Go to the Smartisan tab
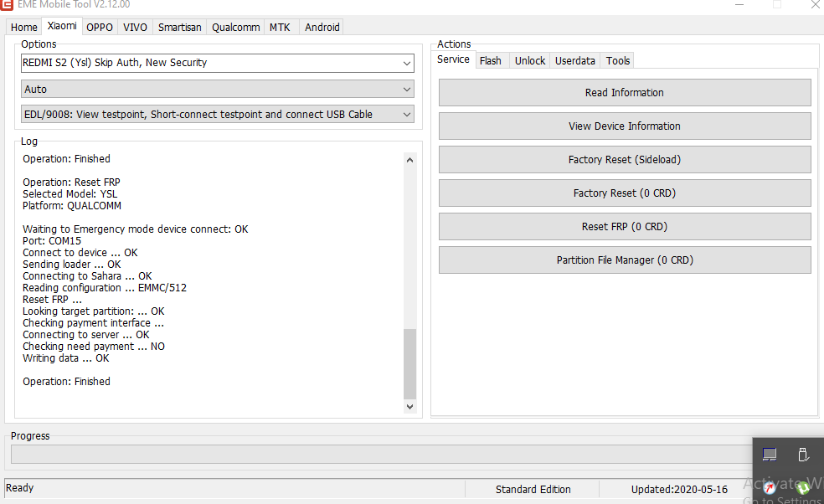 tap(180, 28)
